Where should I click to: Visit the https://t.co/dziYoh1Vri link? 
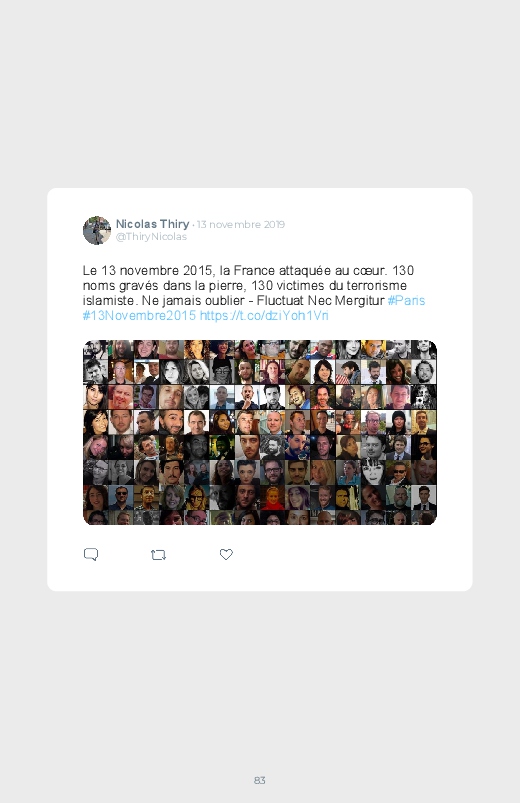click(264, 315)
